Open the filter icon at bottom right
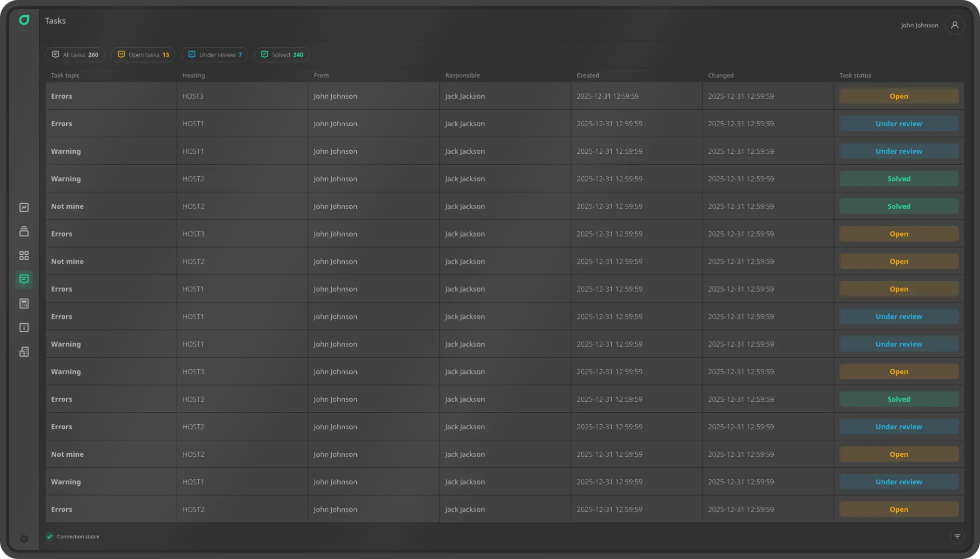 (x=957, y=536)
